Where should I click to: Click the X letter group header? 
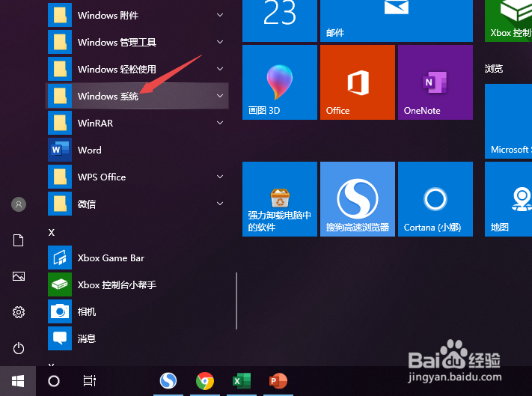pos(52,233)
